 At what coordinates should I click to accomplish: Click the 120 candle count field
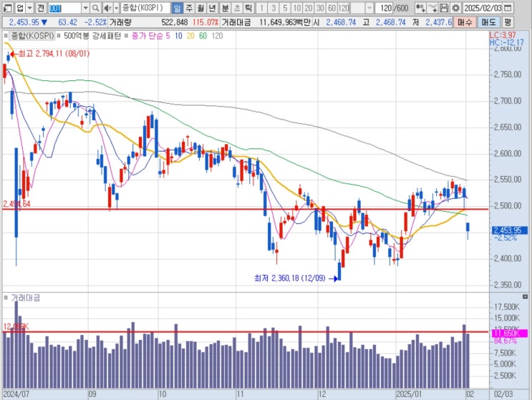[x=384, y=7]
